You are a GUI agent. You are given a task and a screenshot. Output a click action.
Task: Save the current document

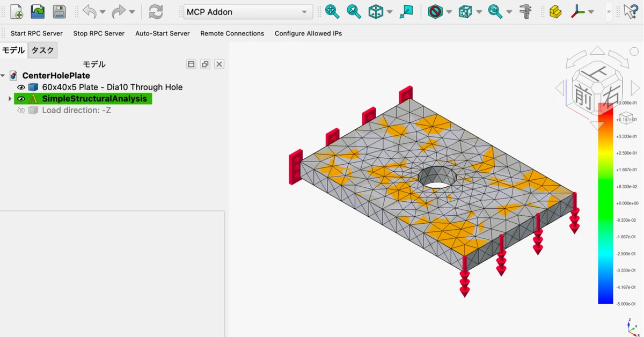(59, 11)
